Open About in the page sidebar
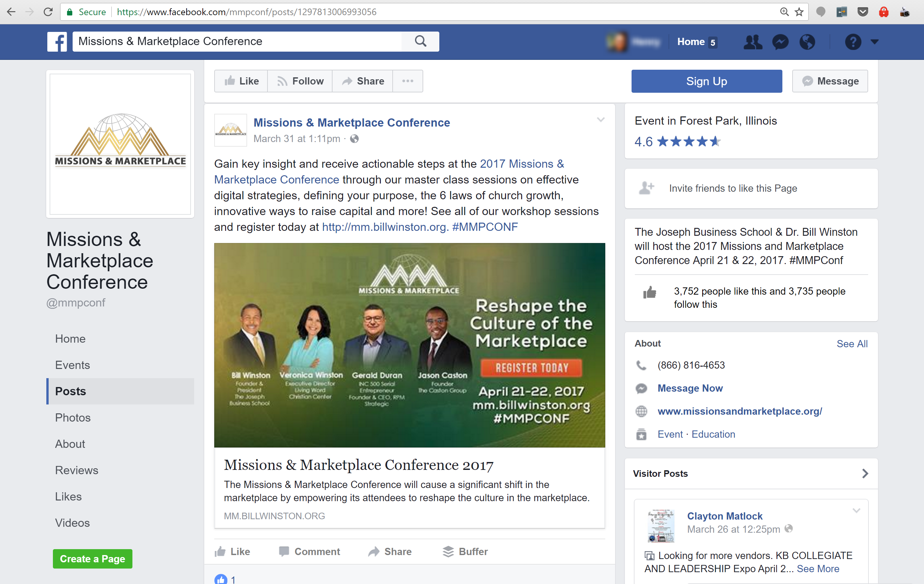This screenshot has width=924, height=584. click(70, 444)
